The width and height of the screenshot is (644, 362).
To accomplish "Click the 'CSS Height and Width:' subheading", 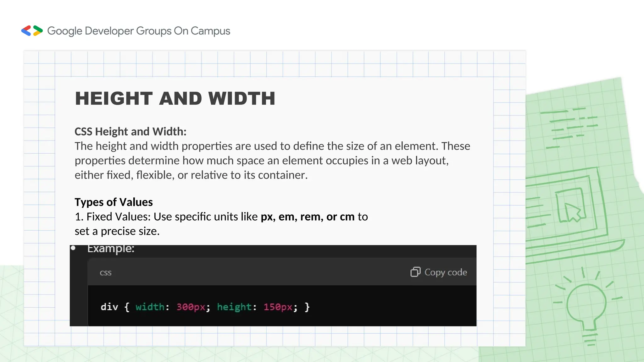I will point(130,131).
